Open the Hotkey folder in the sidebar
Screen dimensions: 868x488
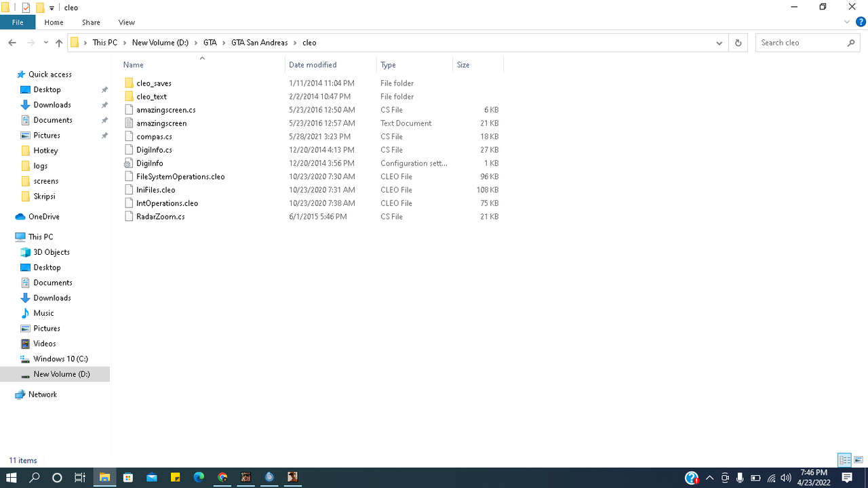(45, 150)
